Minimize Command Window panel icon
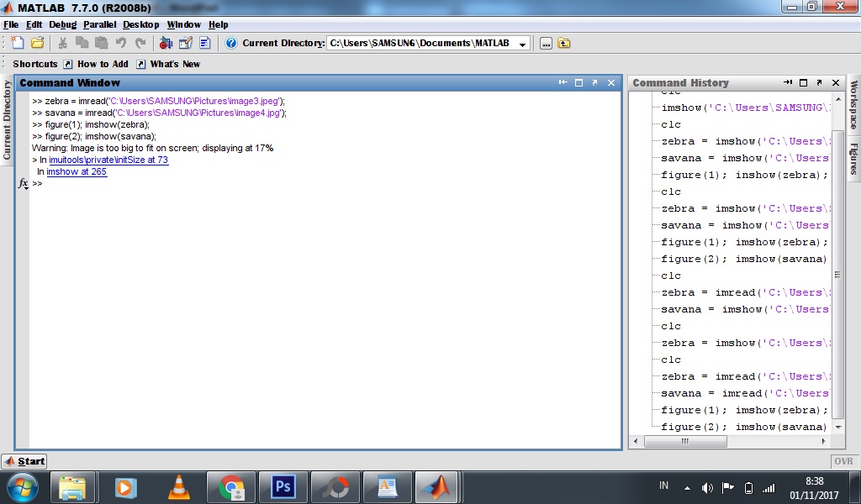The height and width of the screenshot is (504, 861). [x=563, y=82]
